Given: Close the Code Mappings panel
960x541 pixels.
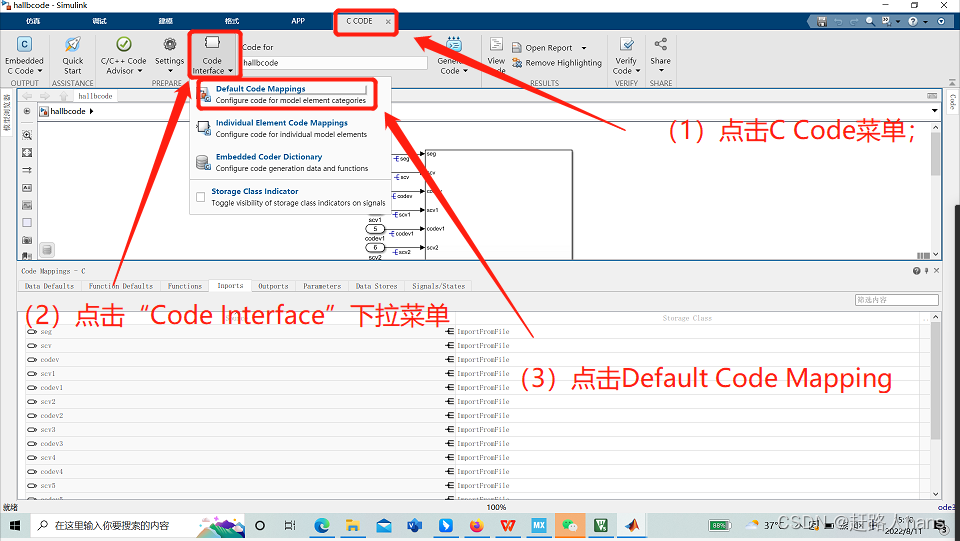Looking at the screenshot, I should tap(937, 270).
